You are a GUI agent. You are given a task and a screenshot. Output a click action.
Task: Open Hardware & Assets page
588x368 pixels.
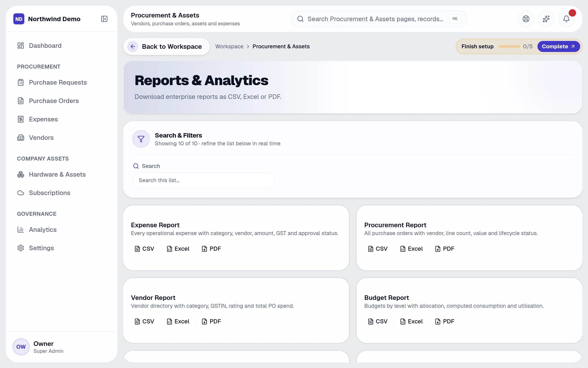[x=62, y=175]
